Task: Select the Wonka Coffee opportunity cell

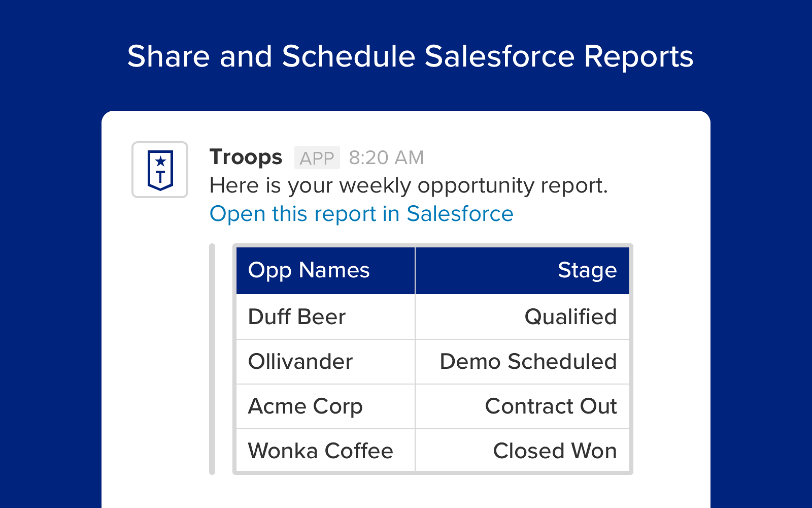Action: coord(320,451)
